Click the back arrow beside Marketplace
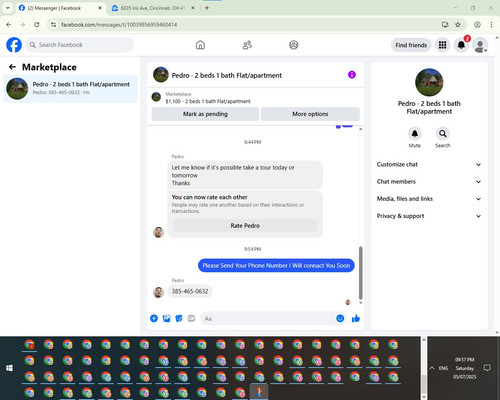The width and height of the screenshot is (500, 400). tap(12, 67)
